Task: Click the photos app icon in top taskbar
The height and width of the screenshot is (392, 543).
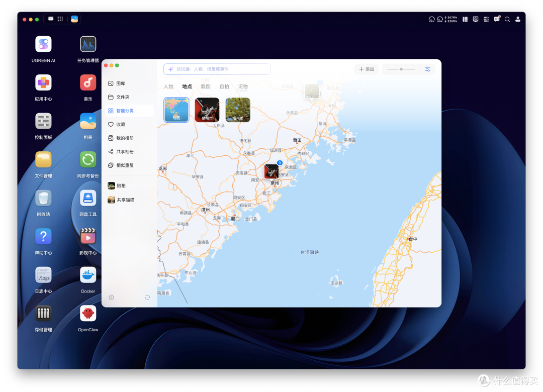Action: point(74,19)
